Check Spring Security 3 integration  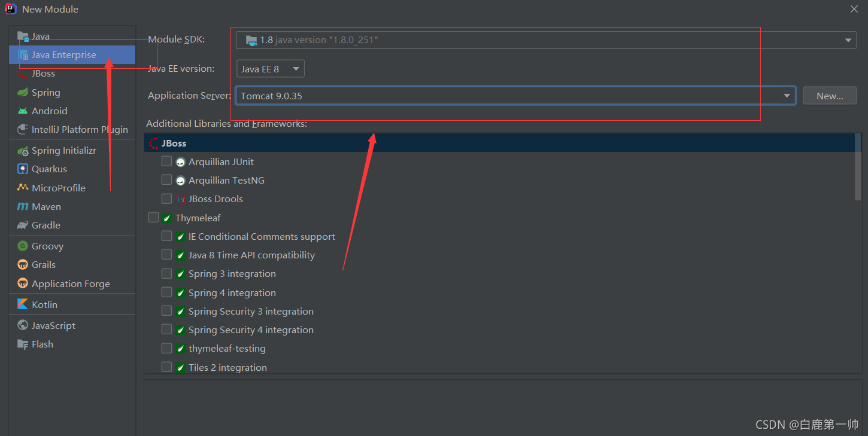coord(167,311)
